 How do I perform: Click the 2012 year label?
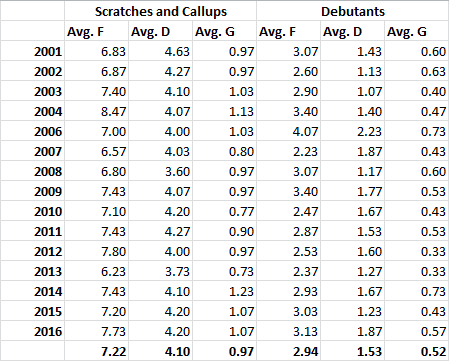click(x=32, y=251)
